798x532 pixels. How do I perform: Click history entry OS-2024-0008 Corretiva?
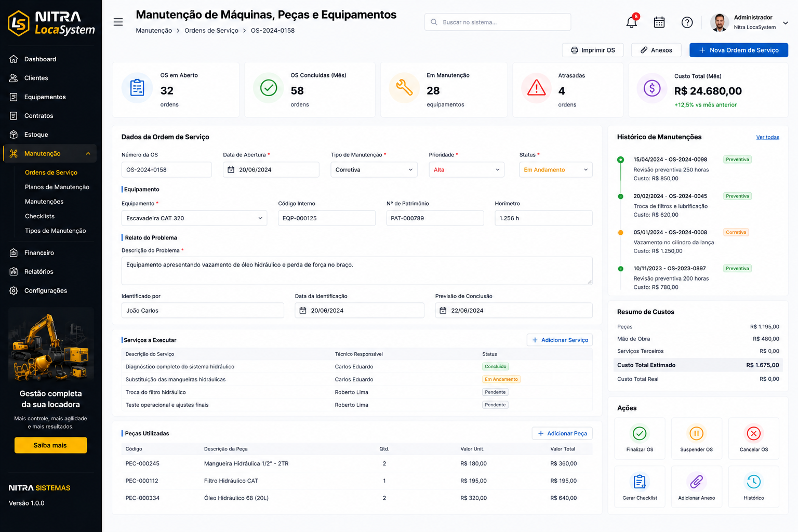click(x=670, y=232)
